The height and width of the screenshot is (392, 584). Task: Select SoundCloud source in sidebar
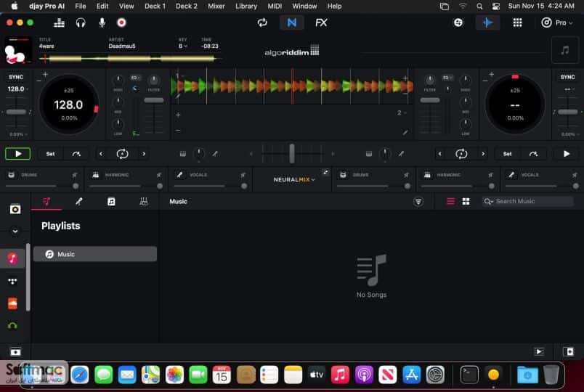click(x=12, y=303)
